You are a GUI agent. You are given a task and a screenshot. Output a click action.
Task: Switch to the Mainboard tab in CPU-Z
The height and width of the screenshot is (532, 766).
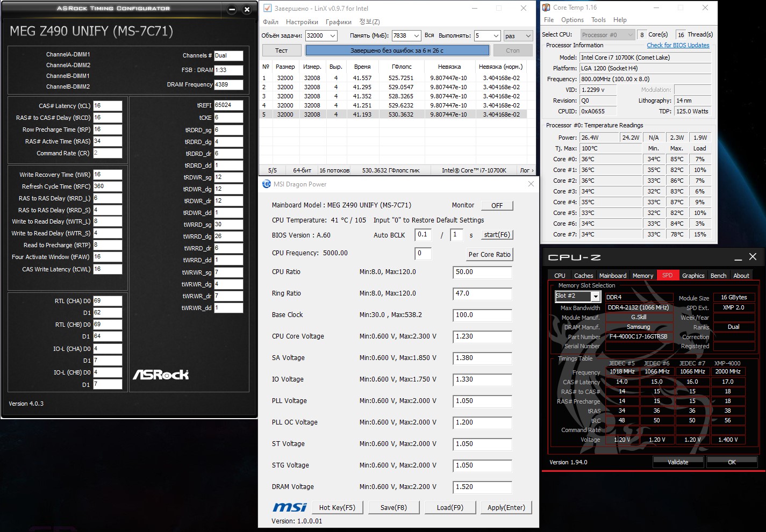click(x=613, y=275)
